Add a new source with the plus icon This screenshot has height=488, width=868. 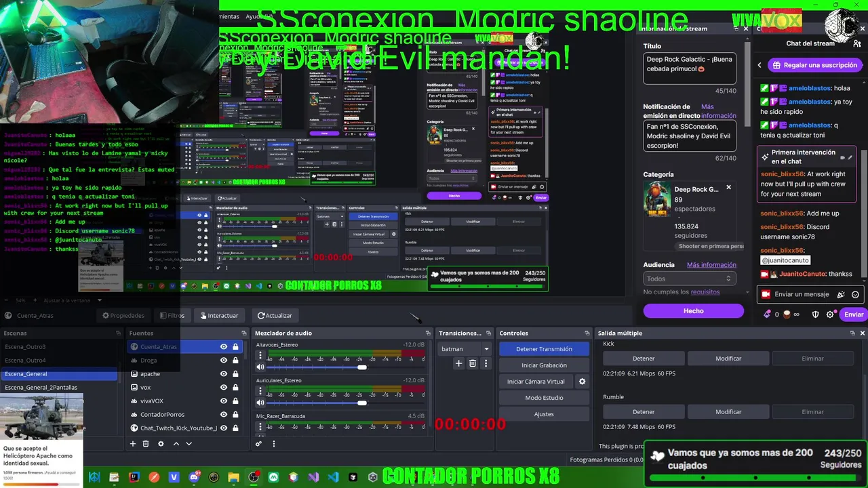(x=133, y=443)
